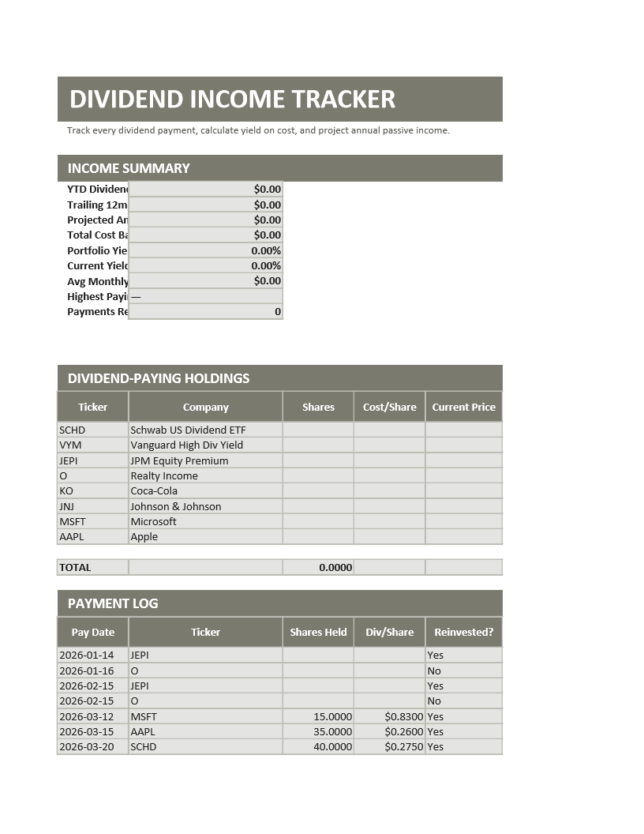Click the Microsoft company cell
Viewport: 644px width, 834px height.
206,522
